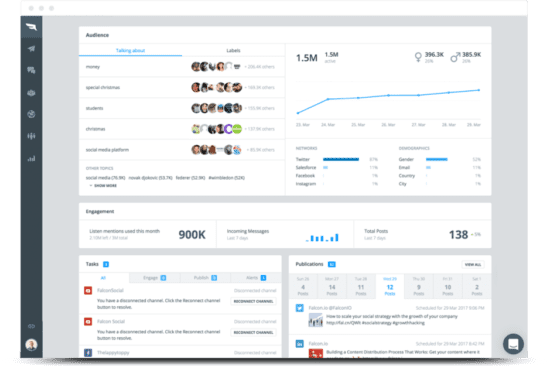Open the special christmas avatar group
The height and width of the screenshot is (366, 550).
(217, 87)
